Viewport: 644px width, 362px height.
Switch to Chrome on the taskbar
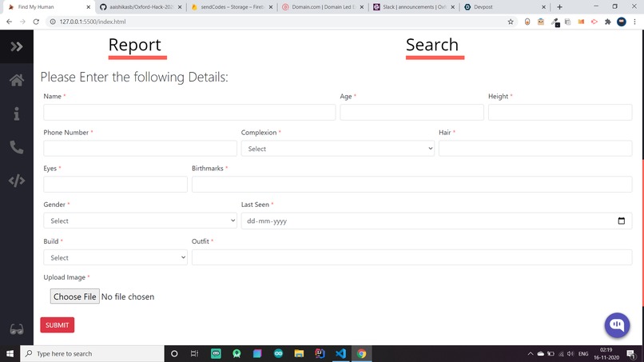(x=361, y=353)
